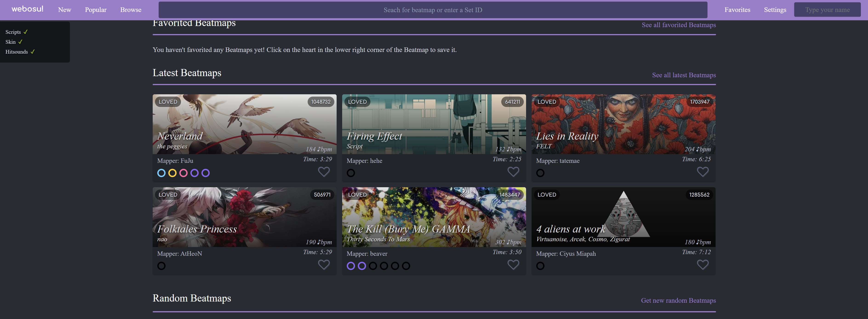This screenshot has height=319, width=868.
Task: Click Mapper: tatemae text
Action: (x=558, y=161)
